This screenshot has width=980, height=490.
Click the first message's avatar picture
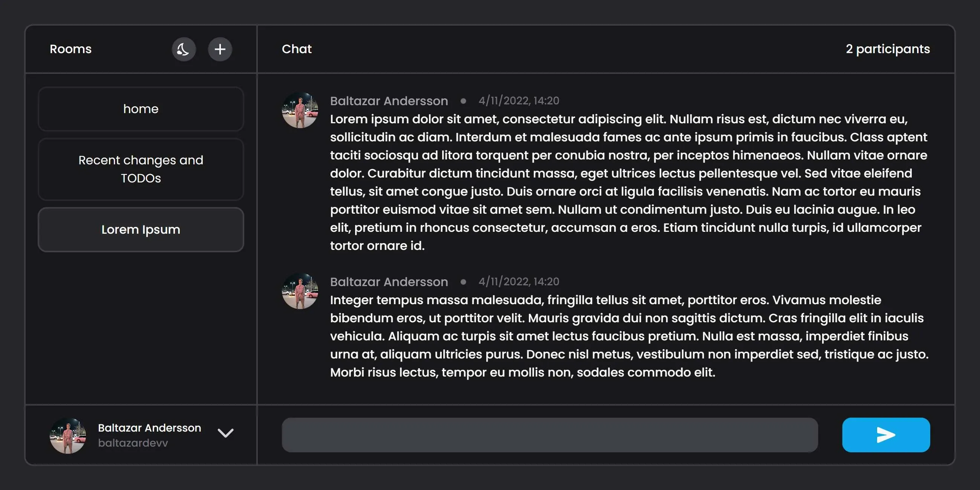300,110
